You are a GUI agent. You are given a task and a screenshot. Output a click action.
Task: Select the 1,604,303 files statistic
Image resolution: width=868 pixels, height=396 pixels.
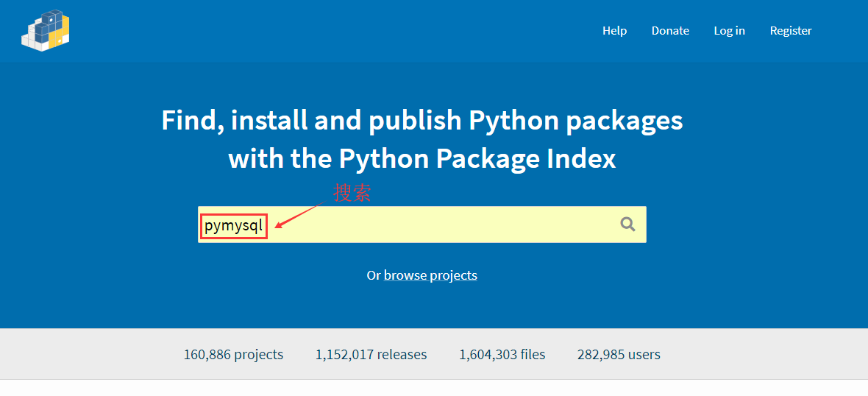pos(502,355)
